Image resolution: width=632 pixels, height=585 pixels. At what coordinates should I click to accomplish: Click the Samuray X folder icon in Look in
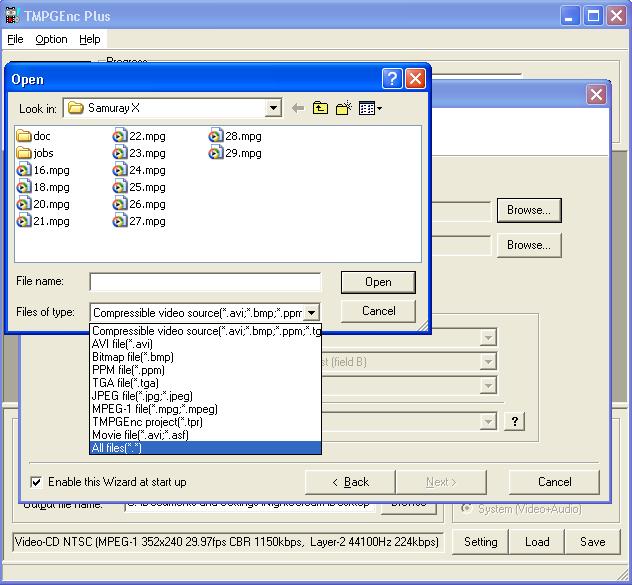[x=75, y=108]
